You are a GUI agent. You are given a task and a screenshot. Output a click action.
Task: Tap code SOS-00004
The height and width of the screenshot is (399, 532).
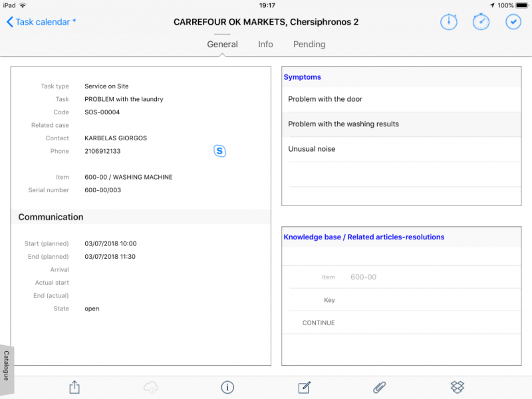coord(102,112)
